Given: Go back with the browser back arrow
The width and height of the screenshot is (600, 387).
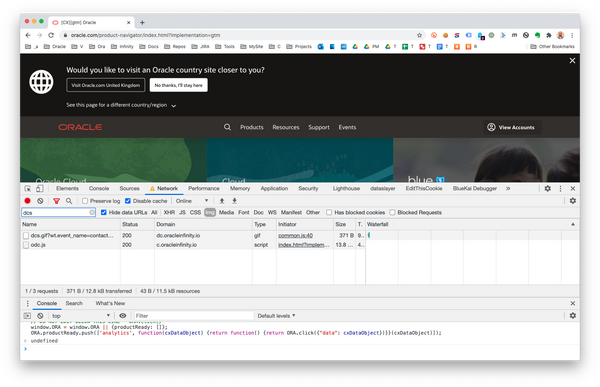Looking at the screenshot, I should [x=28, y=35].
